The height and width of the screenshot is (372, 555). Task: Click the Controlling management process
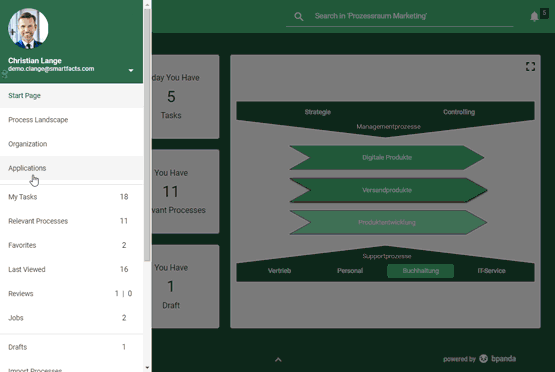[x=459, y=112]
